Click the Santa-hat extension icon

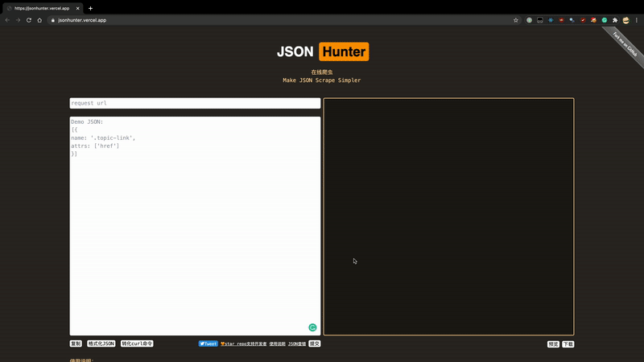point(593,20)
